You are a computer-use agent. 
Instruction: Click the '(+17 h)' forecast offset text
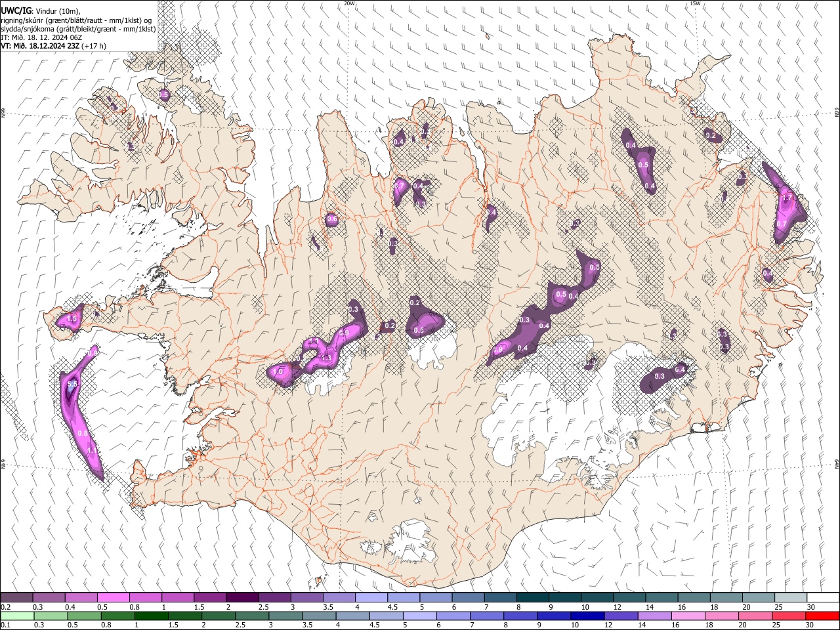pos(94,46)
